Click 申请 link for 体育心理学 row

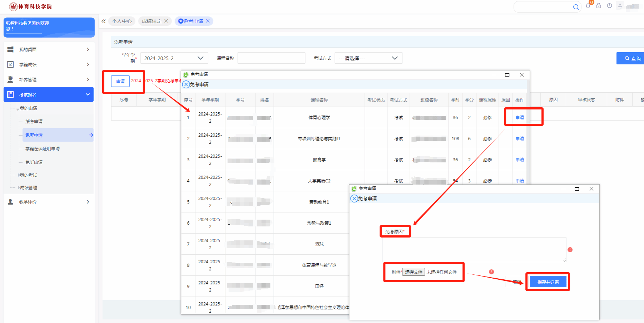[x=520, y=118]
